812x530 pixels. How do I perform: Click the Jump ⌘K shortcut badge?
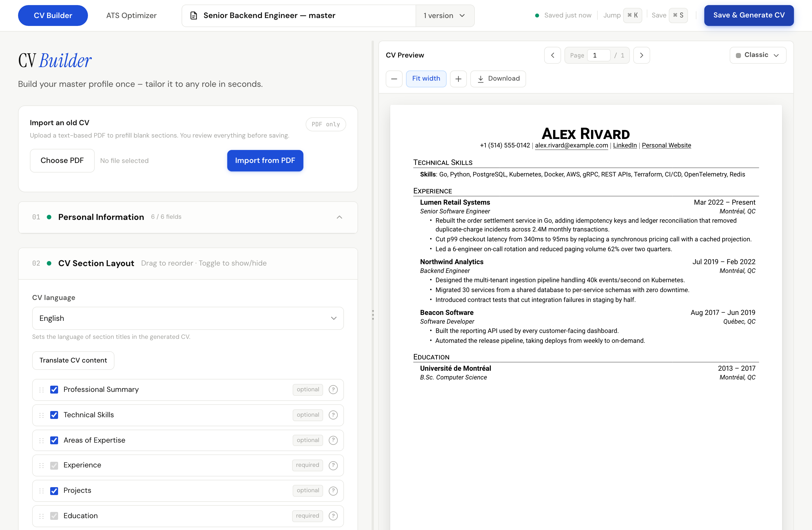click(x=632, y=15)
